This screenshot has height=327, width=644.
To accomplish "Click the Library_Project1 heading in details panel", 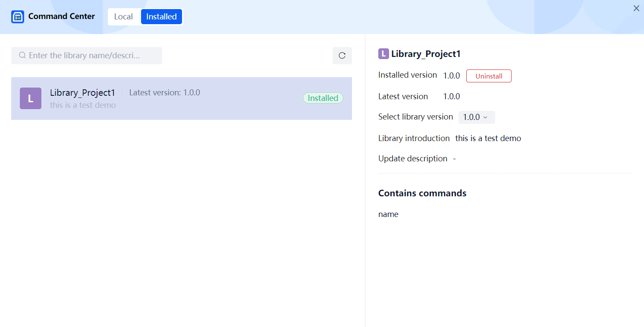I will (426, 54).
